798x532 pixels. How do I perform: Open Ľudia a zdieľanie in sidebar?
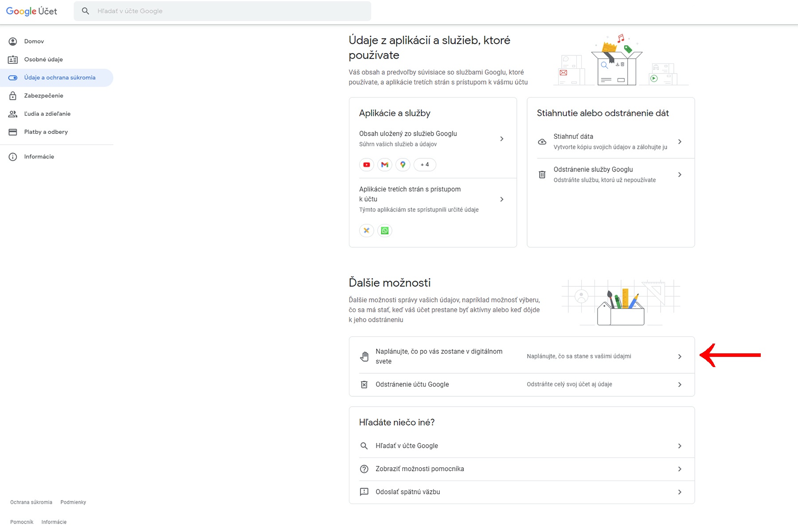click(57, 114)
